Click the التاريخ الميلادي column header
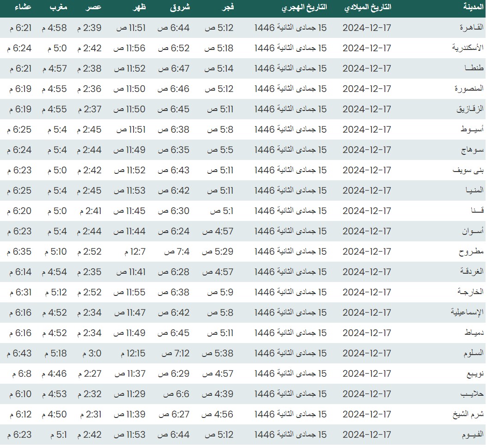Screen dimensions: 486x448 [368, 7]
